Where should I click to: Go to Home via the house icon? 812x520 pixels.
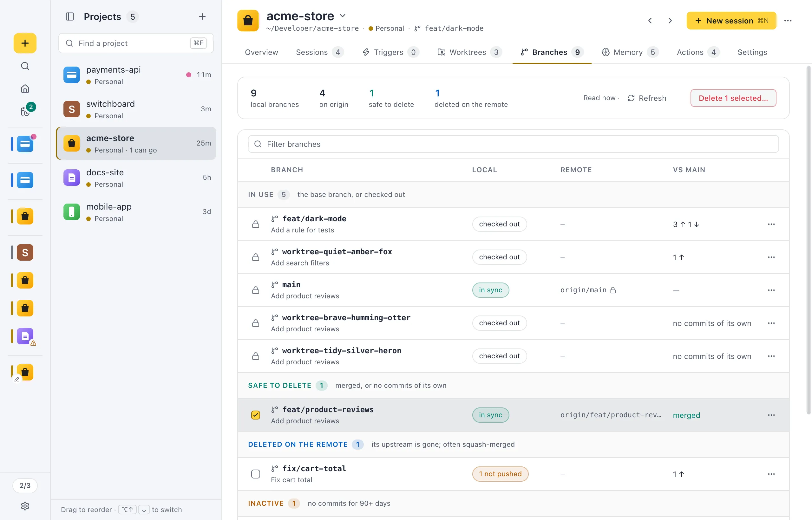click(x=25, y=88)
